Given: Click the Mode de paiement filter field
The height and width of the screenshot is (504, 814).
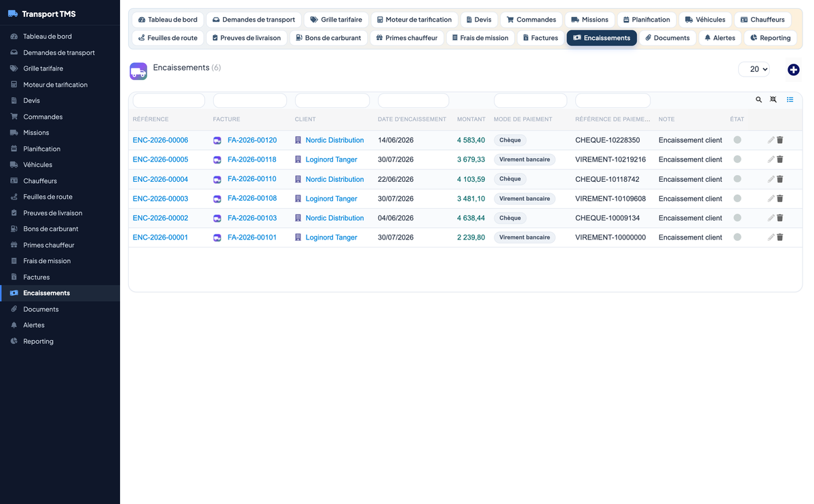Looking at the screenshot, I should (x=530, y=100).
